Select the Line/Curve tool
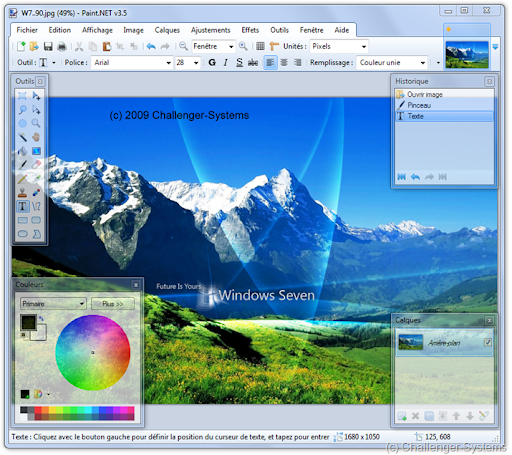The height and width of the screenshot is (455, 512). coord(36,206)
